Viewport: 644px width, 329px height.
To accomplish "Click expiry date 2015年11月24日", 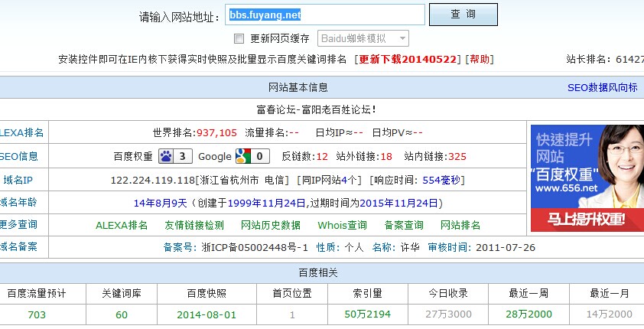I will point(399,203).
